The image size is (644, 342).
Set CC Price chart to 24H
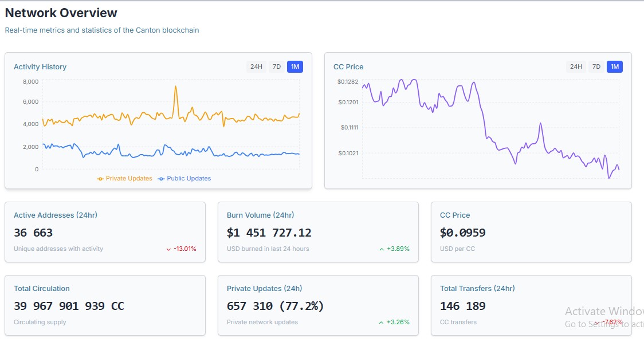coord(576,66)
